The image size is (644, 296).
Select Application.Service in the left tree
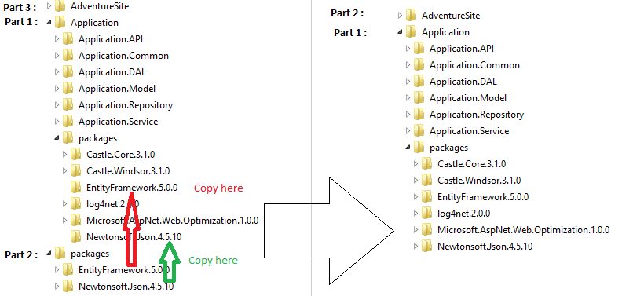(x=119, y=122)
